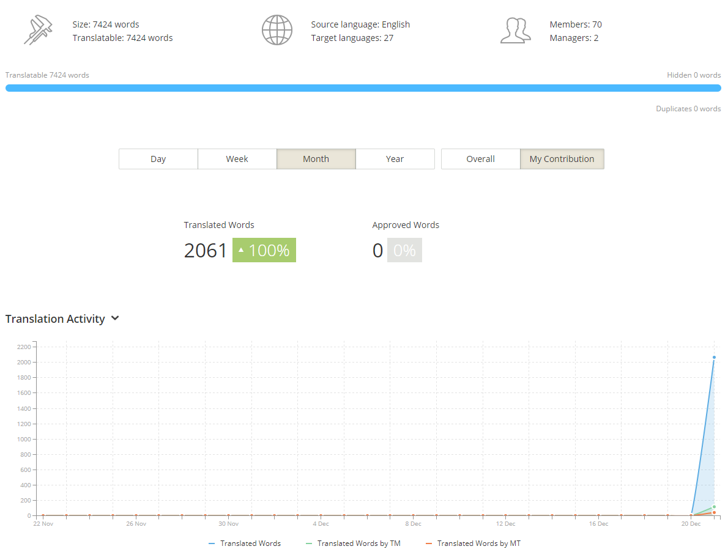Click the green TM data point on chart
The width and height of the screenshot is (728, 560).
click(x=714, y=507)
